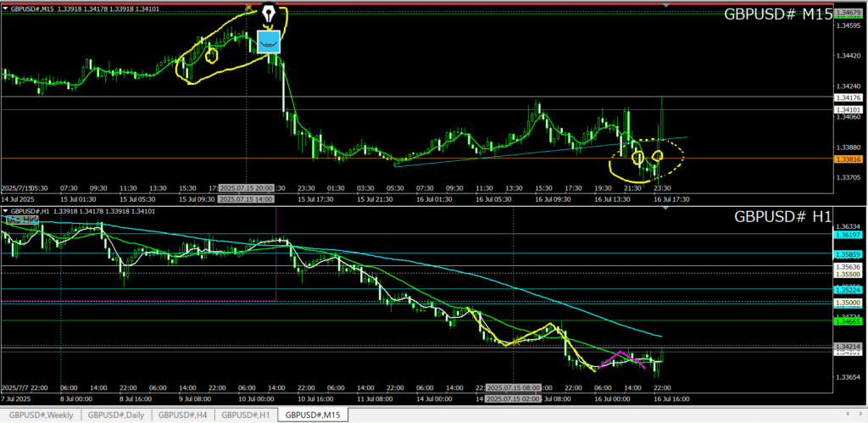Click the white 1.34176 price label
Screen dimensions: 868x423
(848, 97)
